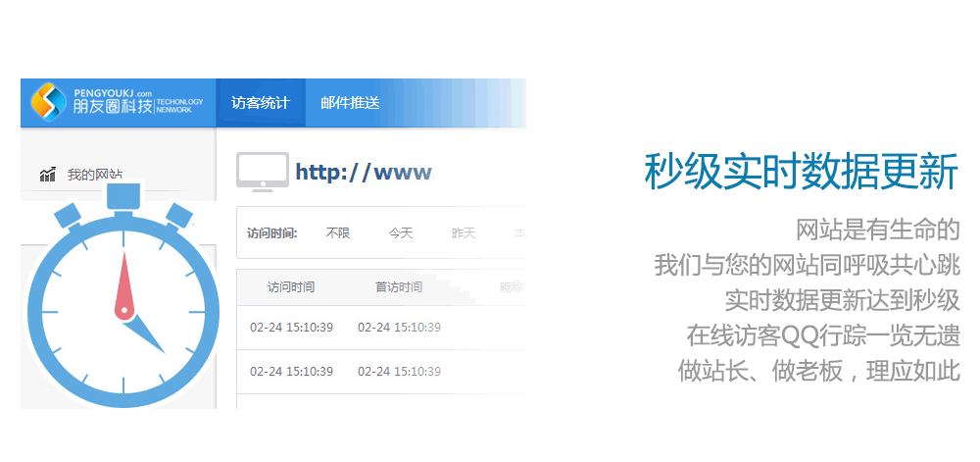Choose the 今天 visit time filter
Image resolution: width=980 pixels, height=462 pixels.
[x=401, y=232]
